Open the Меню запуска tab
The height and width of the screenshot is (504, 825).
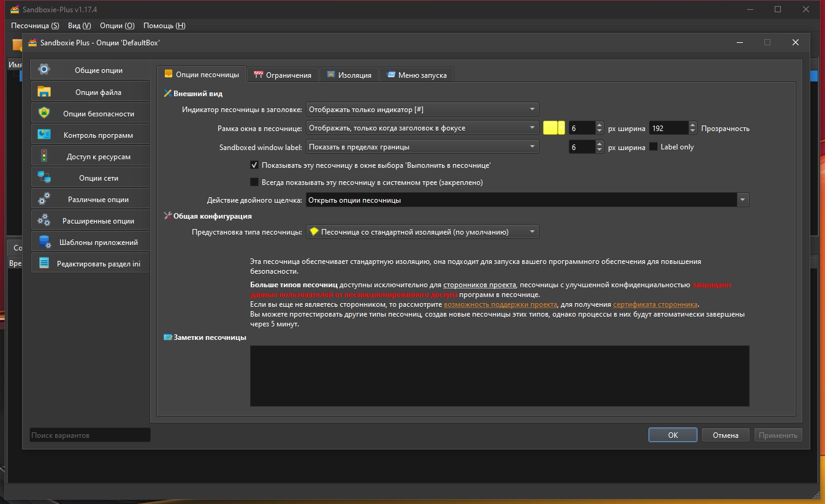pyautogui.click(x=417, y=75)
